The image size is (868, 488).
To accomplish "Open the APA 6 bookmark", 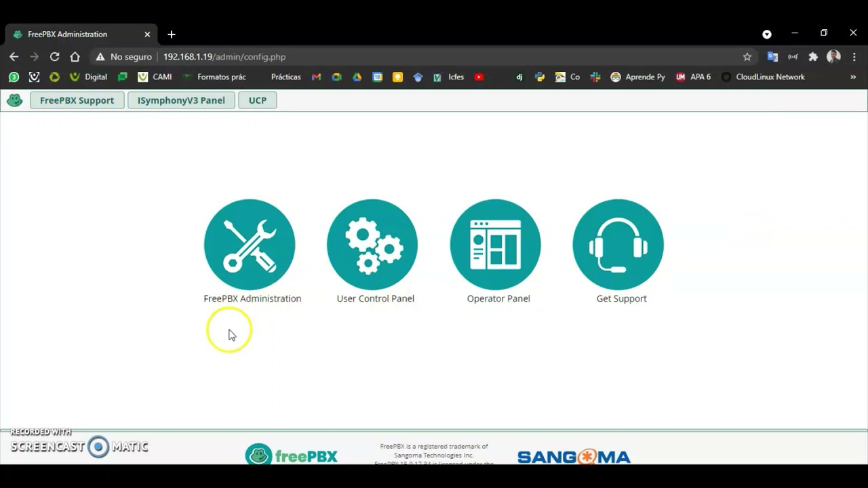I will (x=694, y=77).
